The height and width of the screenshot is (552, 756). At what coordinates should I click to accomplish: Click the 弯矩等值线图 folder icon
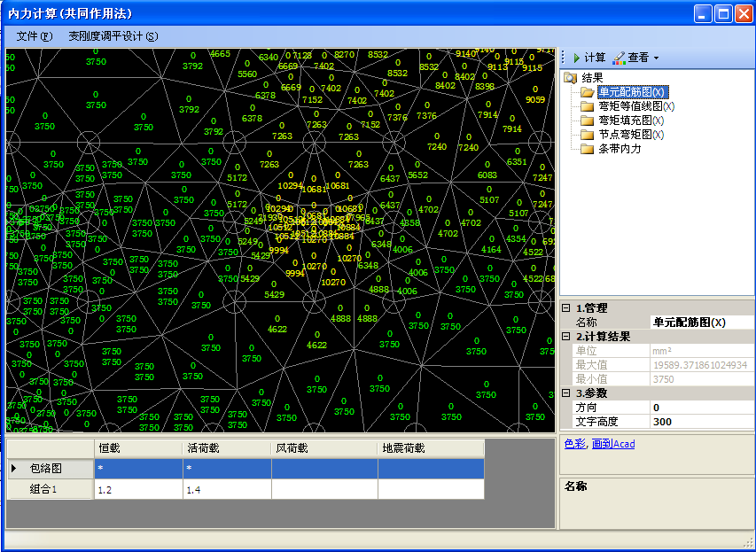(x=588, y=106)
